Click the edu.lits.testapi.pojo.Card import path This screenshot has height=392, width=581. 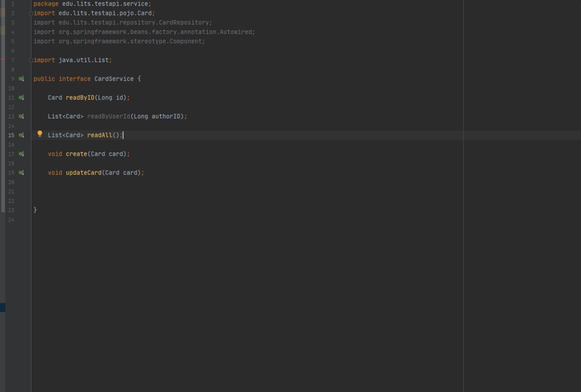coord(105,13)
